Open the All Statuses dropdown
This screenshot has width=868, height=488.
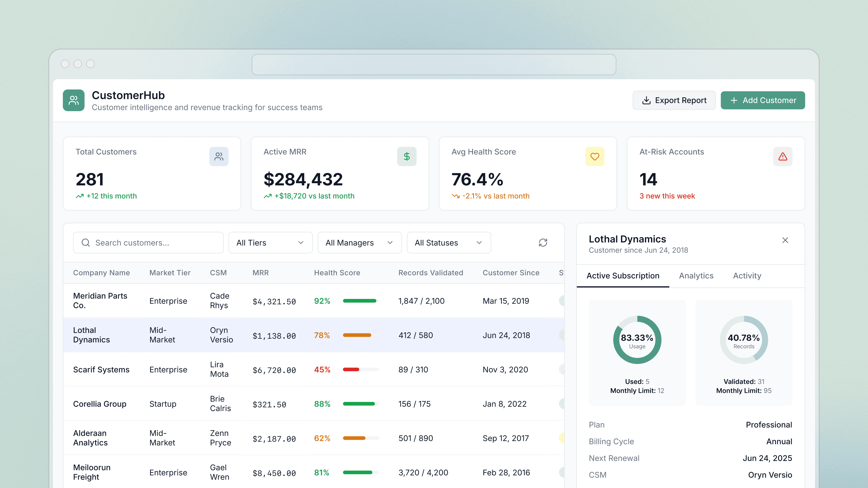coord(449,242)
